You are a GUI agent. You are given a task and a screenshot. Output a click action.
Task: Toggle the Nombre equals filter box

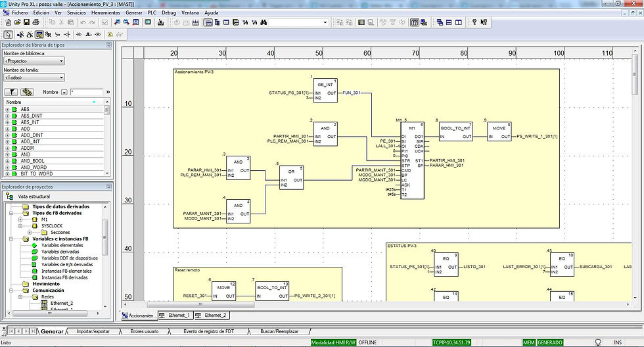click(x=64, y=93)
